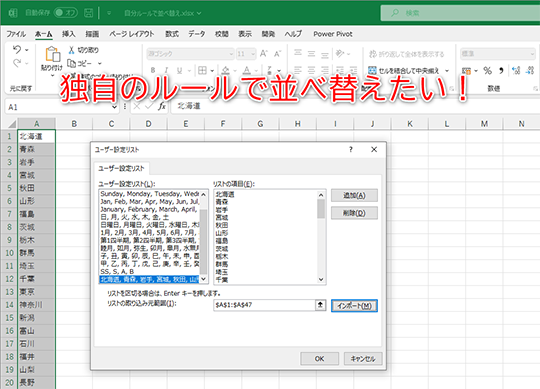
Task: Click the インポート(M) button
Action: pyautogui.click(x=354, y=306)
